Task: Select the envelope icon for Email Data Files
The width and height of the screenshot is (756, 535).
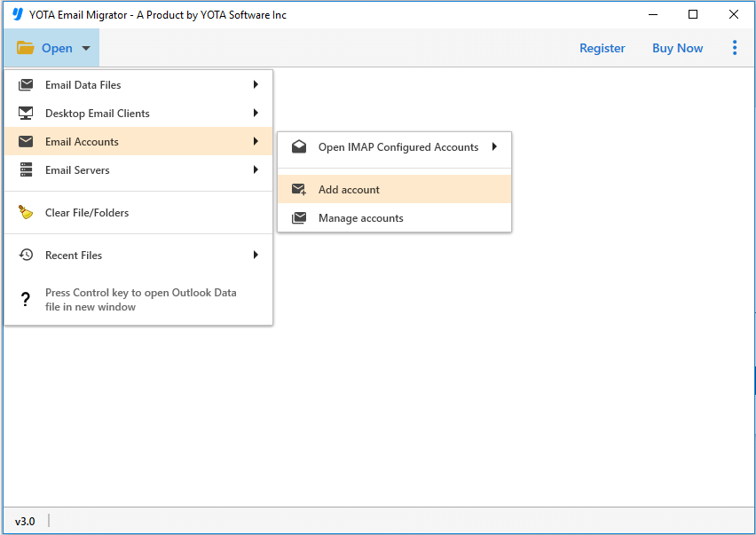Action: pyautogui.click(x=25, y=84)
